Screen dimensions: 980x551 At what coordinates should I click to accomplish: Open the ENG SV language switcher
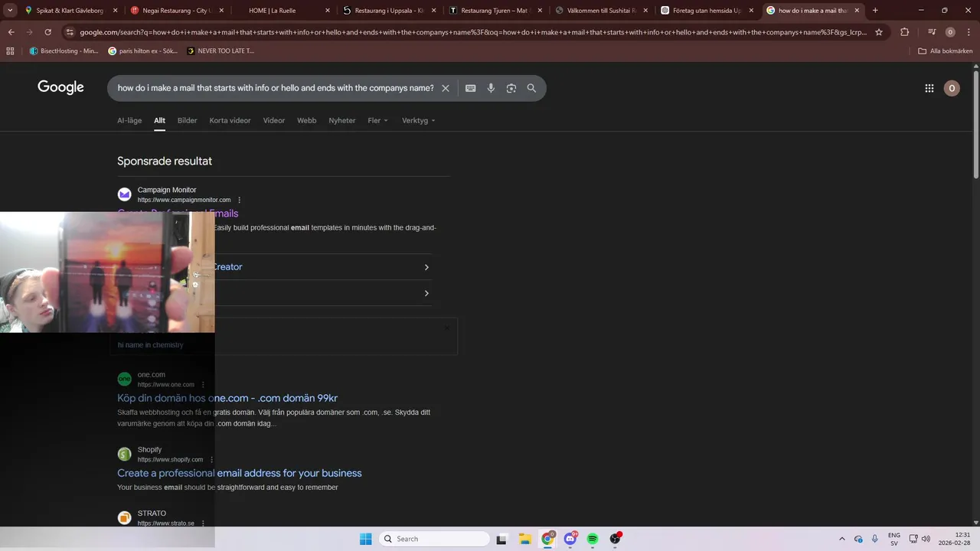893,539
